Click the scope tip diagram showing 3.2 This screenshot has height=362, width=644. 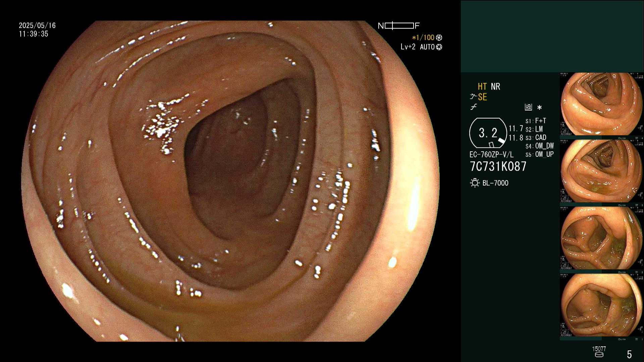click(x=488, y=133)
